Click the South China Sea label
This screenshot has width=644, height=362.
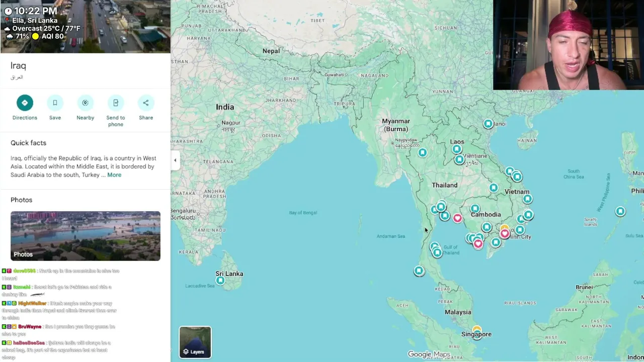[x=574, y=174]
